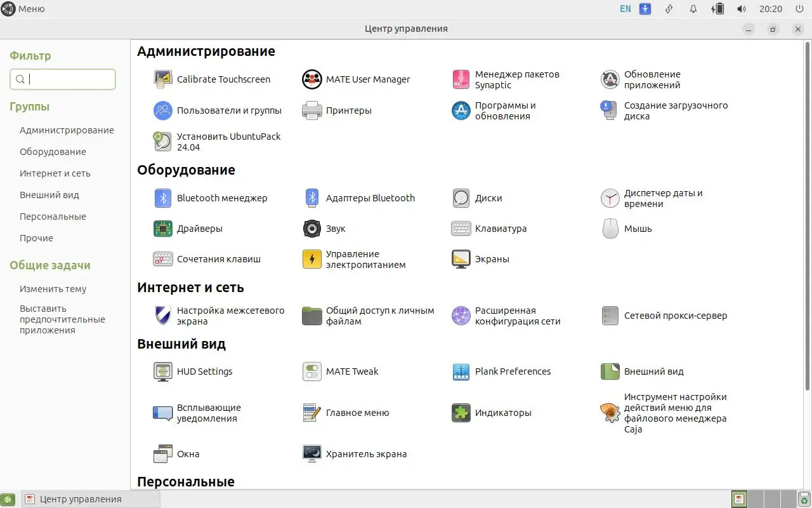
Task: Launch MATE Tweak
Action: coord(353,371)
